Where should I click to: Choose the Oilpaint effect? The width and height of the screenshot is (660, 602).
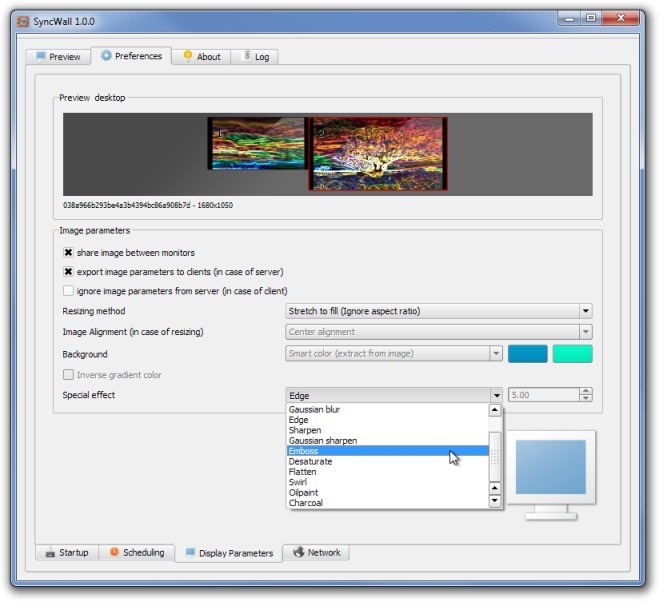(387, 493)
